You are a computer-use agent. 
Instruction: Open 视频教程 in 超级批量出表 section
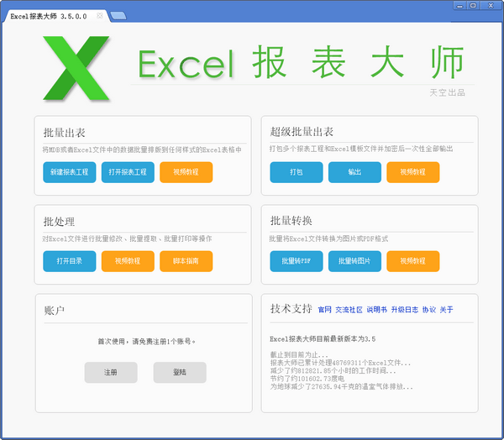[x=413, y=172]
